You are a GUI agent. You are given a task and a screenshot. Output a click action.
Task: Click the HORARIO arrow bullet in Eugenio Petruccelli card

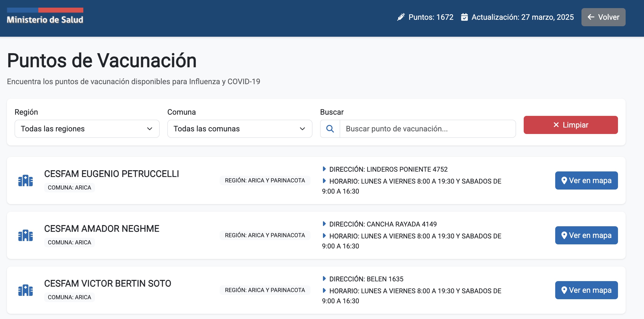click(x=324, y=181)
